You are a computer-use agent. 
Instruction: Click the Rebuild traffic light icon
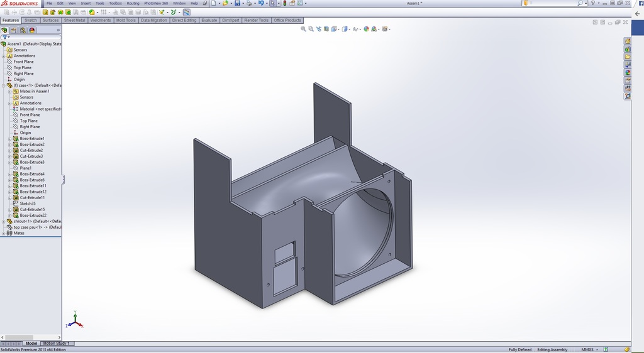point(284,3)
